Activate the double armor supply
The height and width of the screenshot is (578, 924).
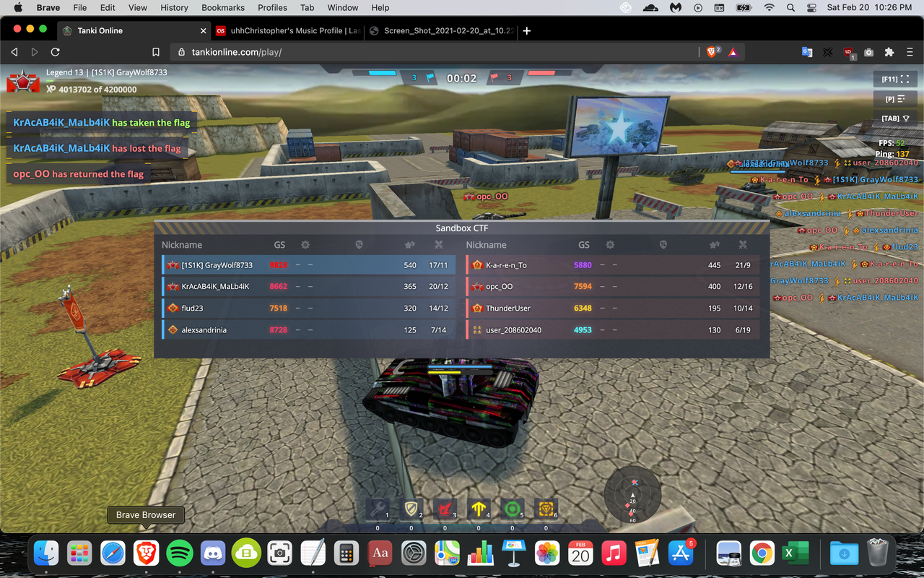tap(411, 509)
